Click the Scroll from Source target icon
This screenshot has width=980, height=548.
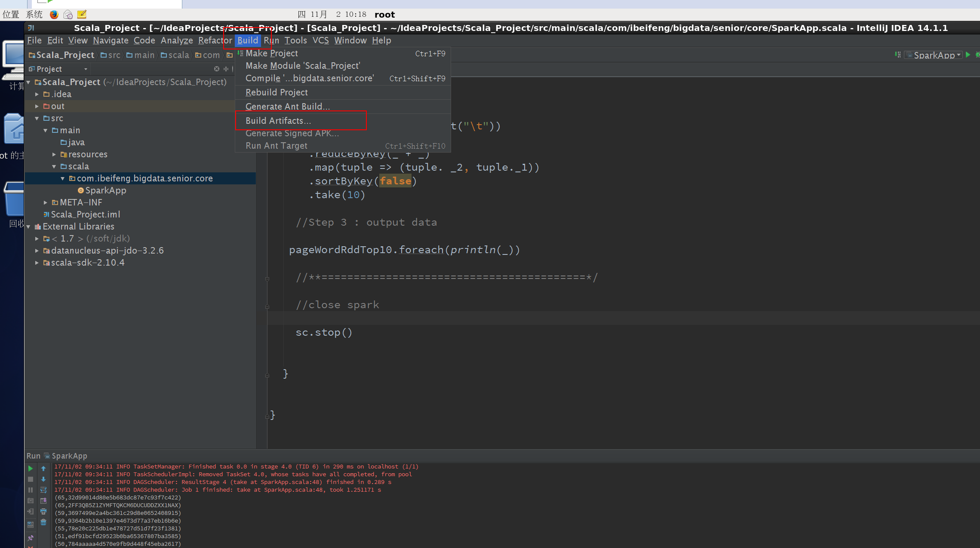pos(217,69)
